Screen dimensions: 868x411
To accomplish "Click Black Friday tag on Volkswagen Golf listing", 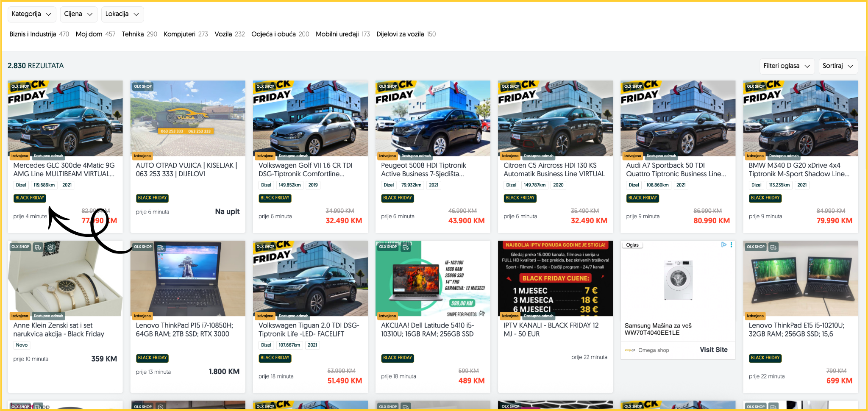I will [275, 198].
